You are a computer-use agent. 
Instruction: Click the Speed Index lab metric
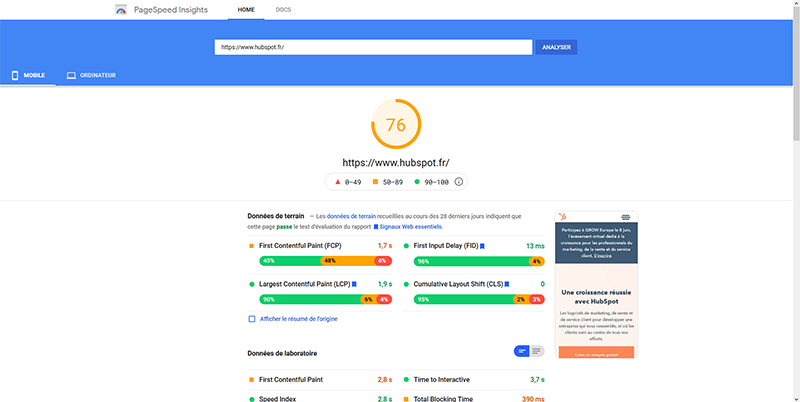[x=278, y=399]
